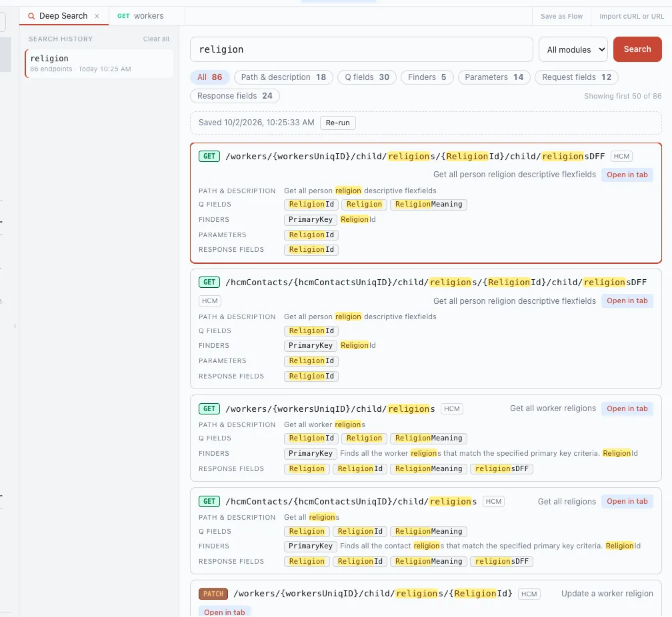Viewport: 672px width, 617px height.
Task: Open Get all worker religions in tab
Action: 627,408
